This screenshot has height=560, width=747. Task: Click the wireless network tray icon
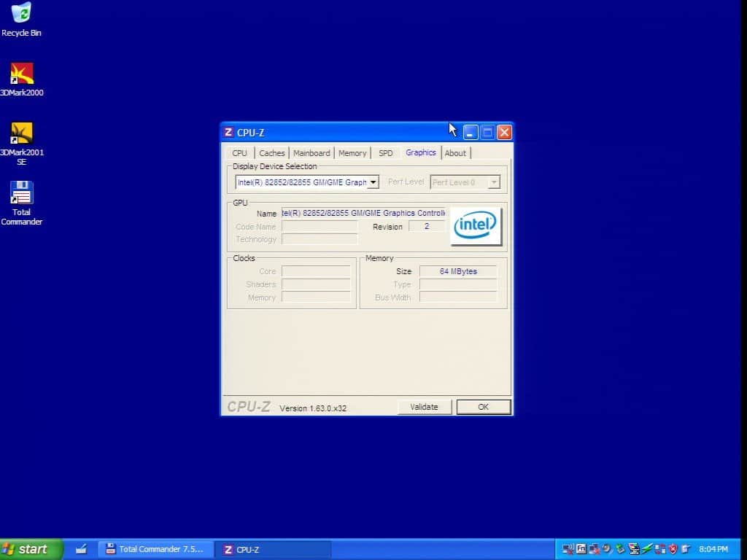coord(568,549)
